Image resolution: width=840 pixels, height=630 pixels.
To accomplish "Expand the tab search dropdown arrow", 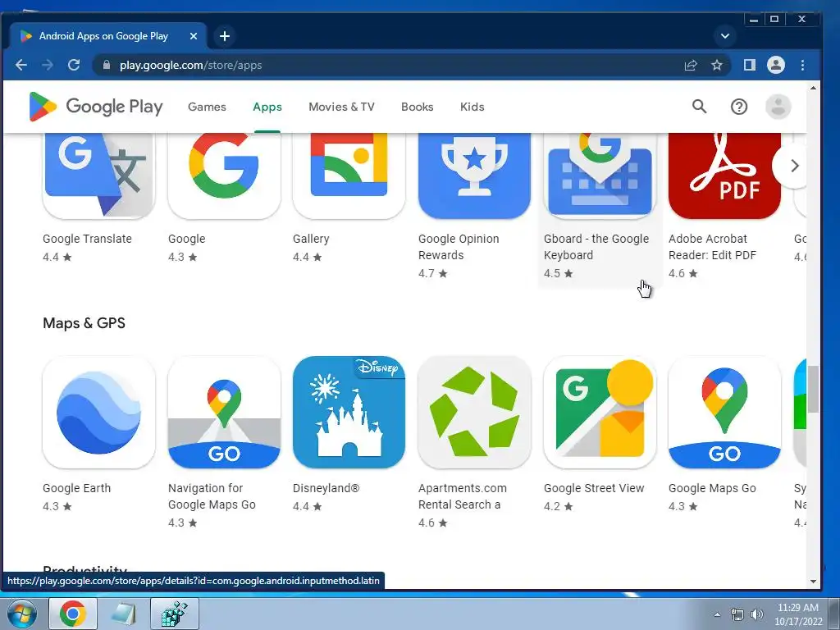I will pyautogui.click(x=725, y=36).
